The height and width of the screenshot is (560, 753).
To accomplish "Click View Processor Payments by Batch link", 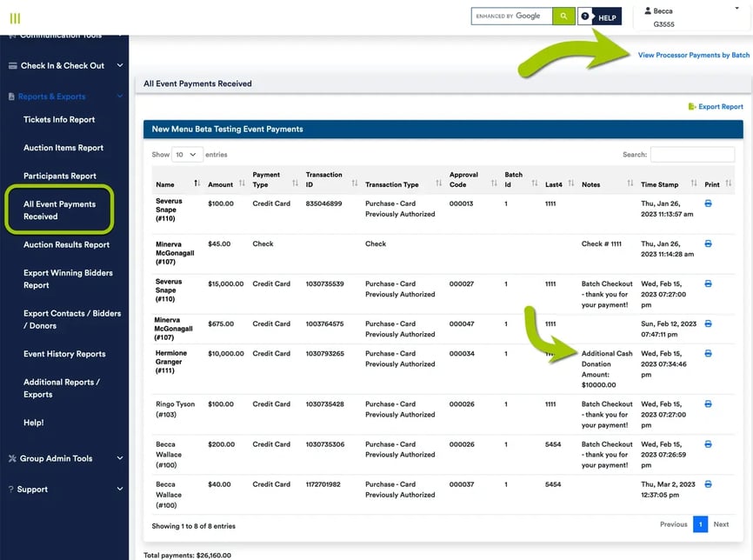I will click(693, 55).
